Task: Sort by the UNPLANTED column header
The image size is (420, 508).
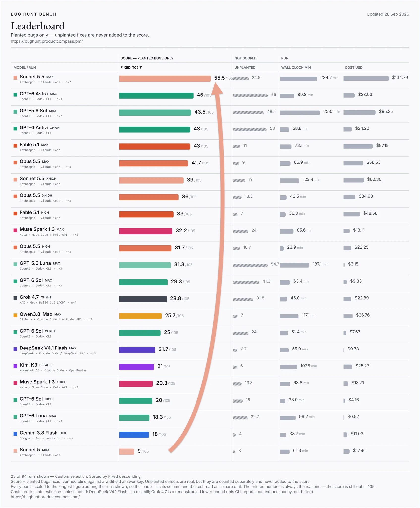Action: tap(245, 68)
